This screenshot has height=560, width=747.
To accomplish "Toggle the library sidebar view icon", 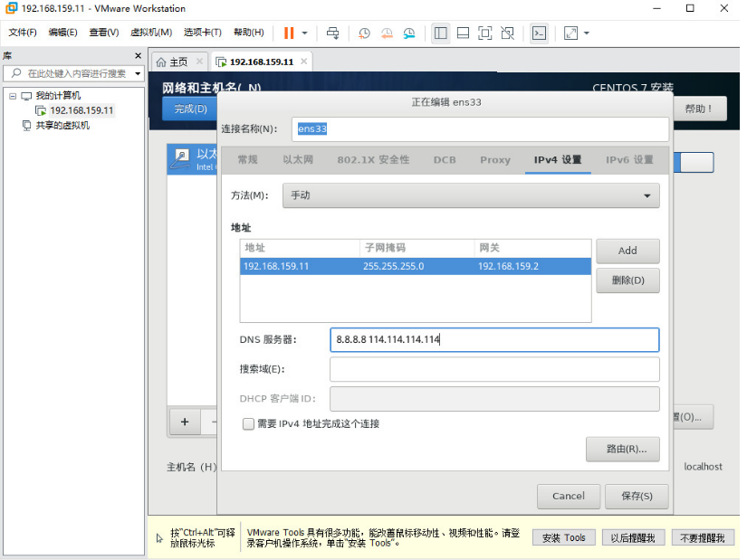I will [x=441, y=33].
